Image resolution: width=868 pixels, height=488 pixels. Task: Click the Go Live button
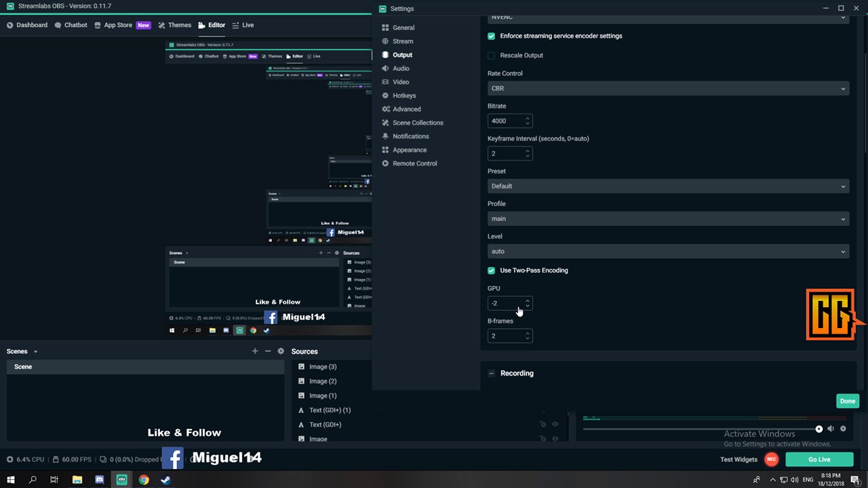pyautogui.click(x=819, y=460)
